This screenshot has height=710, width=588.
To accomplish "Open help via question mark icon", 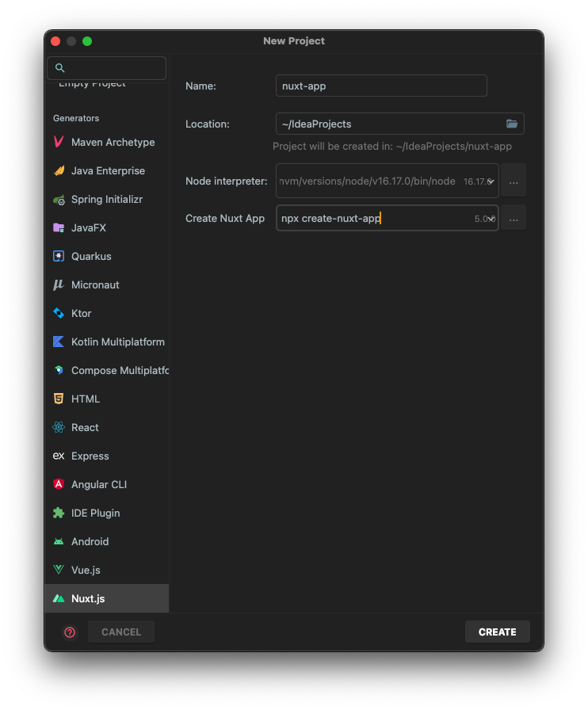I will pyautogui.click(x=70, y=632).
